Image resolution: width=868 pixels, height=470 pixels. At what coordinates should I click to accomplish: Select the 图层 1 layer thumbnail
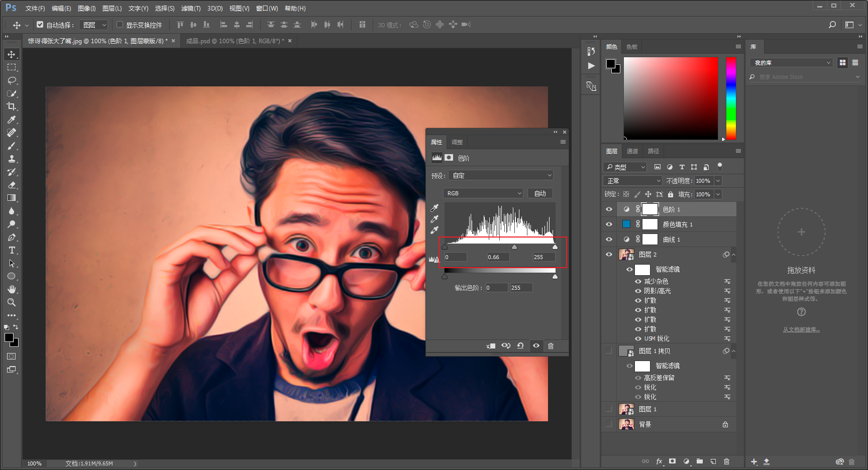click(626, 409)
